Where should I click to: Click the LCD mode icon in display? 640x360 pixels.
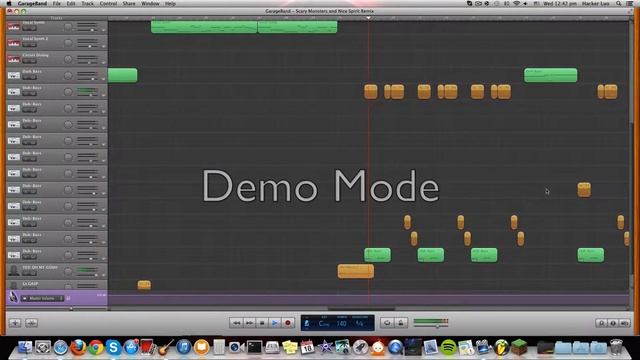coord(307,323)
